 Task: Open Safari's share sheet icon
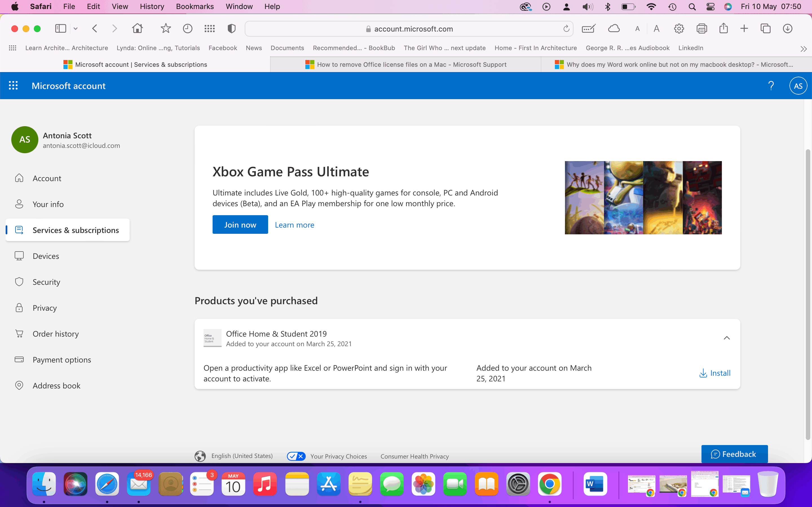point(723,29)
